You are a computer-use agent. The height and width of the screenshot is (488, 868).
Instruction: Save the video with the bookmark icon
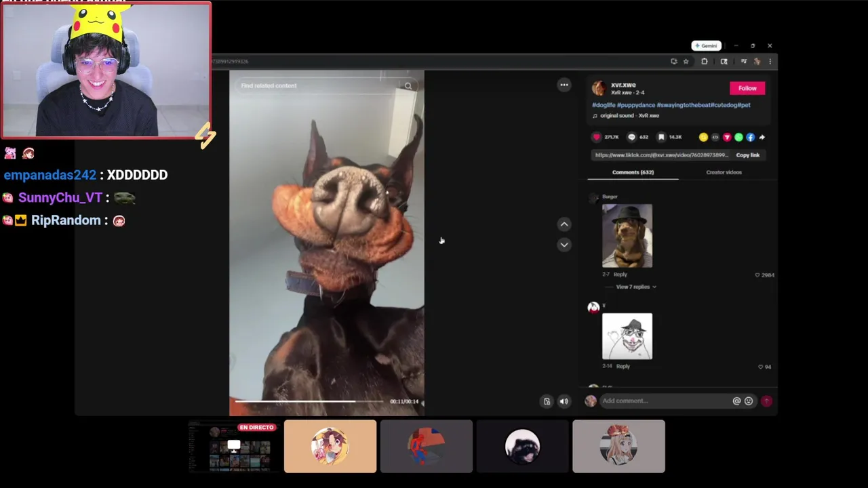click(661, 137)
